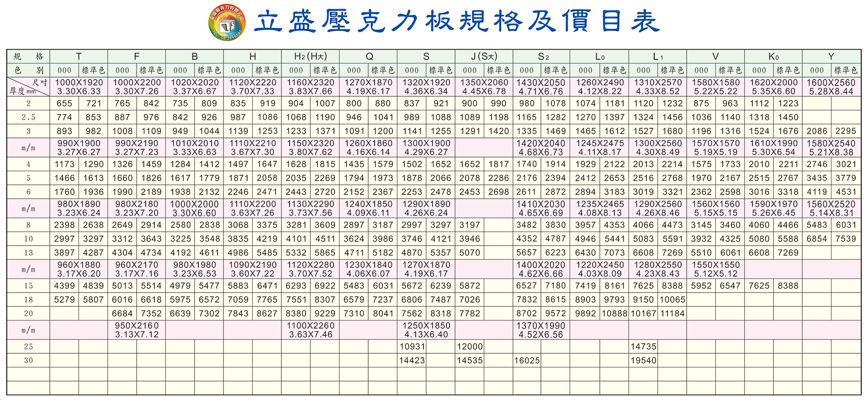Click the price 655 in the 2mm row

point(64,104)
